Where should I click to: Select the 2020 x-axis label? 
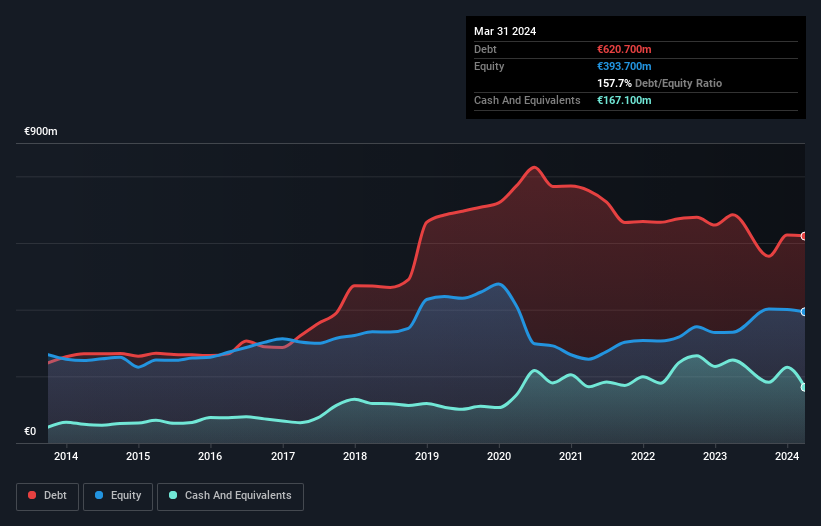pyautogui.click(x=499, y=456)
